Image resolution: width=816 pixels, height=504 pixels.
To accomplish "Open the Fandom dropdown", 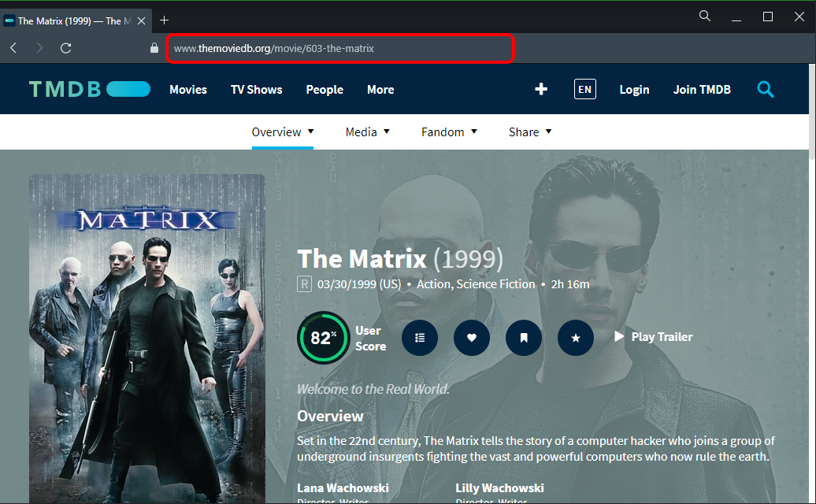I will (x=449, y=132).
